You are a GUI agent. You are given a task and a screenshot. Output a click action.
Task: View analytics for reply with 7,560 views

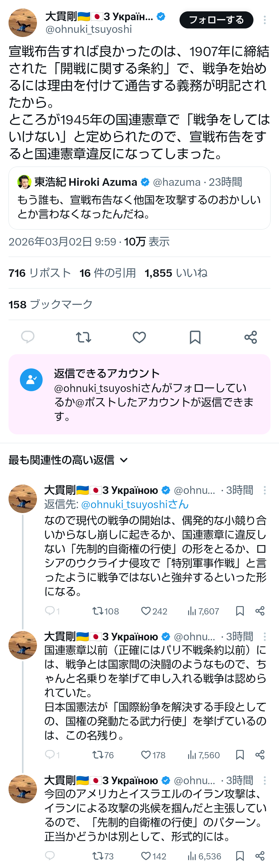pyautogui.click(x=204, y=755)
